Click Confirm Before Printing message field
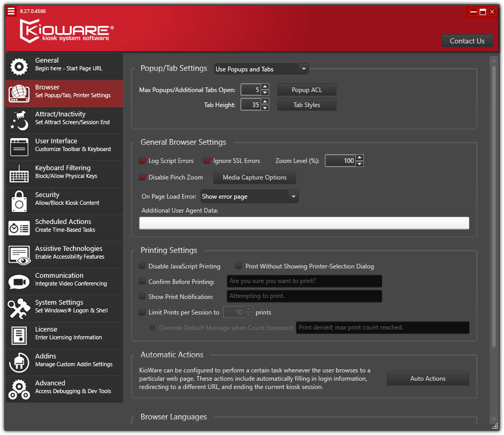The width and height of the screenshot is (504, 435). point(304,281)
